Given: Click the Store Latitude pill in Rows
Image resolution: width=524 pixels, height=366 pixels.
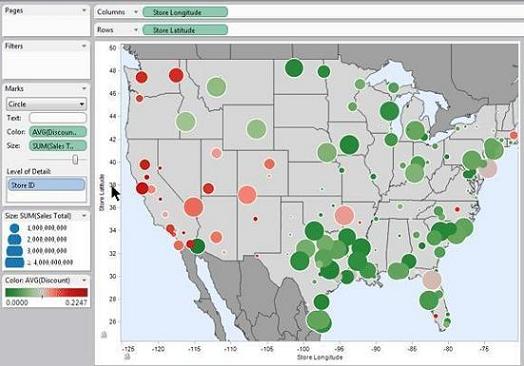Looking at the screenshot, I should [x=185, y=30].
